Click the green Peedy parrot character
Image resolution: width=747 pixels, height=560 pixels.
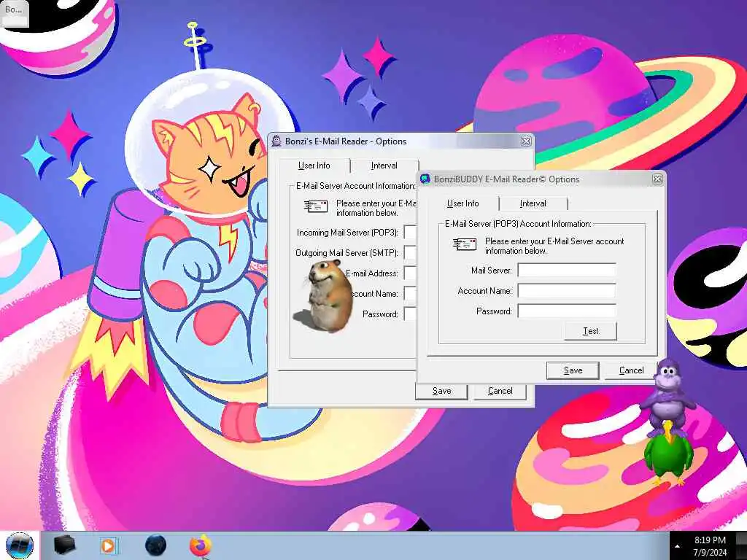668,454
